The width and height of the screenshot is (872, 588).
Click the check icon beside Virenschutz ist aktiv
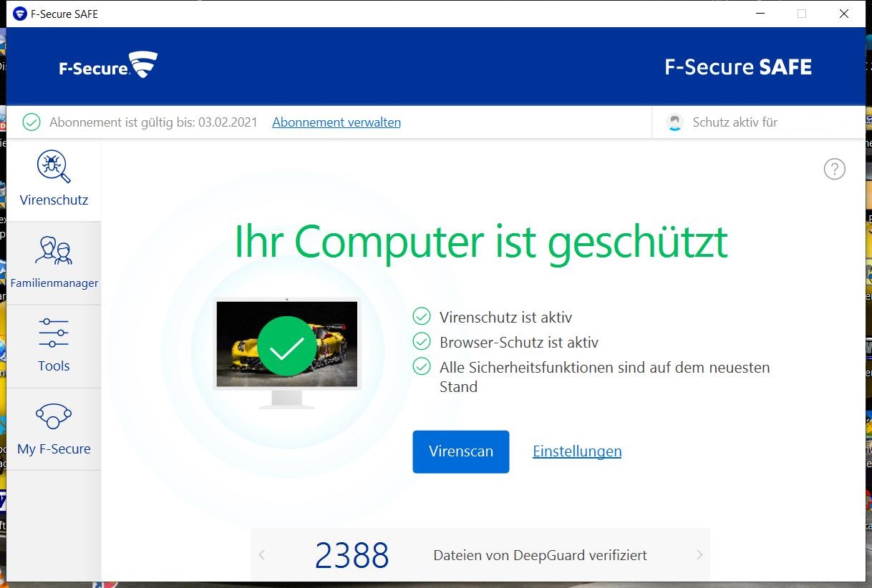click(422, 316)
